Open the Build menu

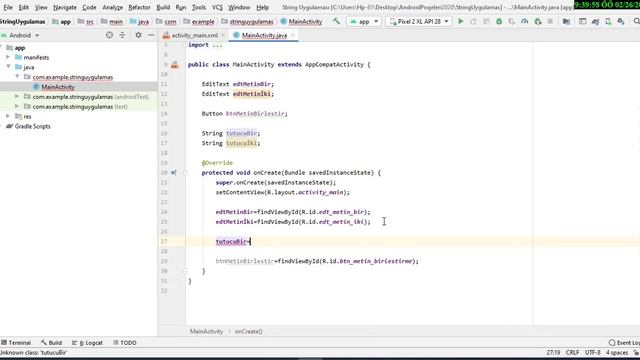tap(163, 7)
